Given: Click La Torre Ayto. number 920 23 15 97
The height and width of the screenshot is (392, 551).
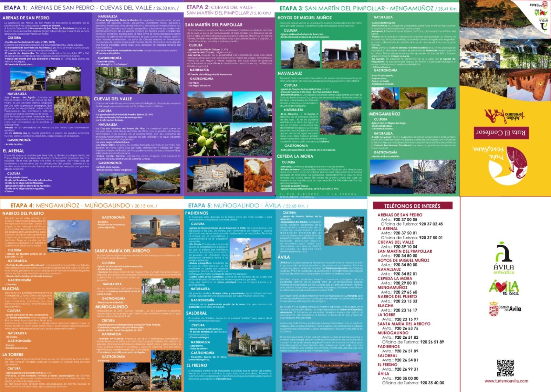Looking at the screenshot, I should (406, 319).
